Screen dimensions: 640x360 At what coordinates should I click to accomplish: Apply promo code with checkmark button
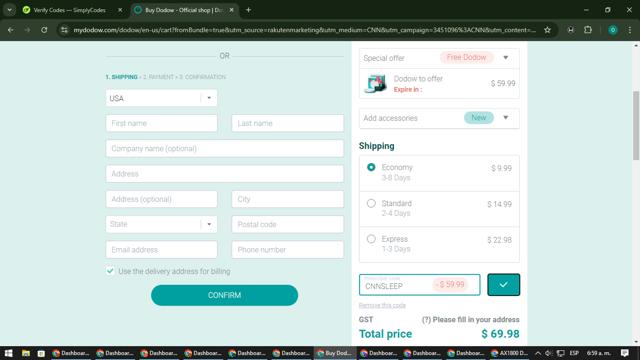[504, 285]
